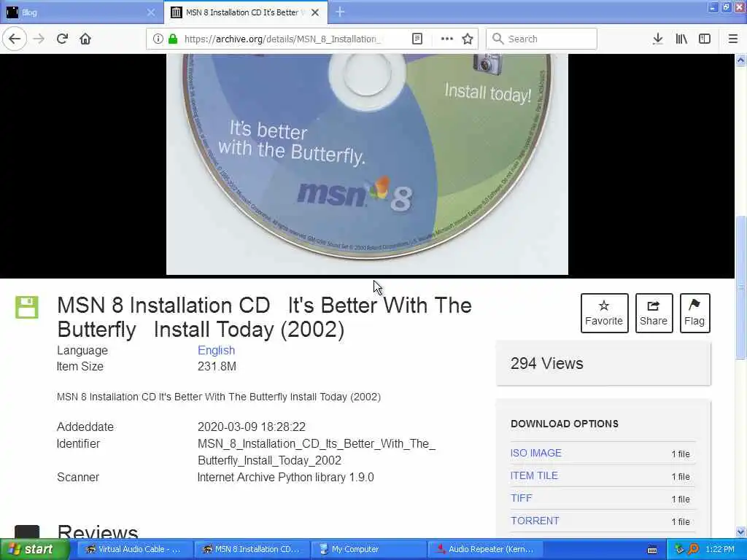Show site information icon in address bar

tap(158, 39)
